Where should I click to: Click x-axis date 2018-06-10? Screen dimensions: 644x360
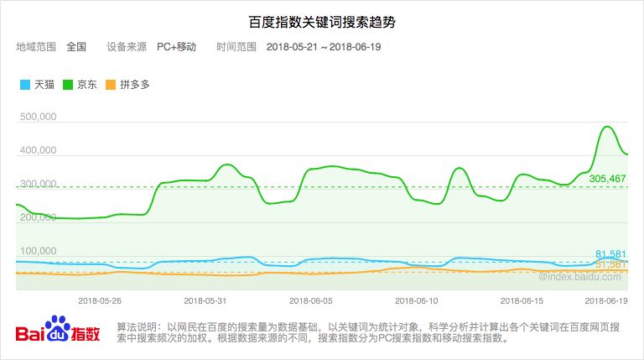(417, 300)
